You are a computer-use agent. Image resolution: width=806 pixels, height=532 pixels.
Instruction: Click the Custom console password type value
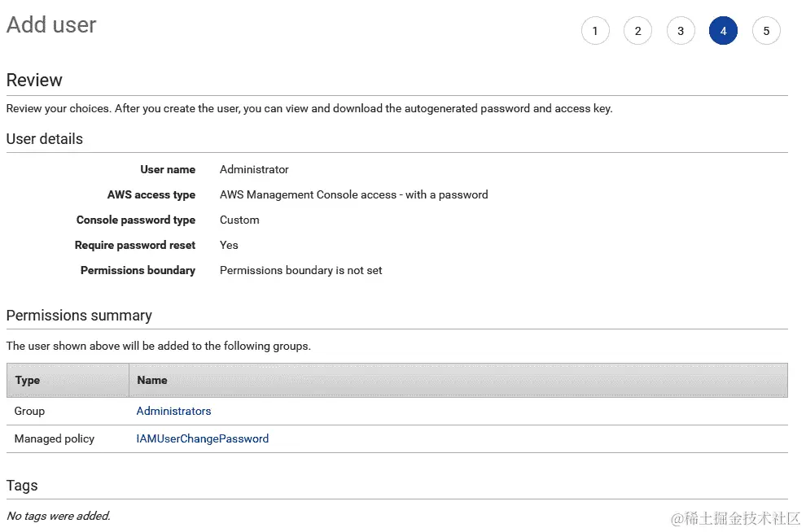pyautogui.click(x=239, y=220)
